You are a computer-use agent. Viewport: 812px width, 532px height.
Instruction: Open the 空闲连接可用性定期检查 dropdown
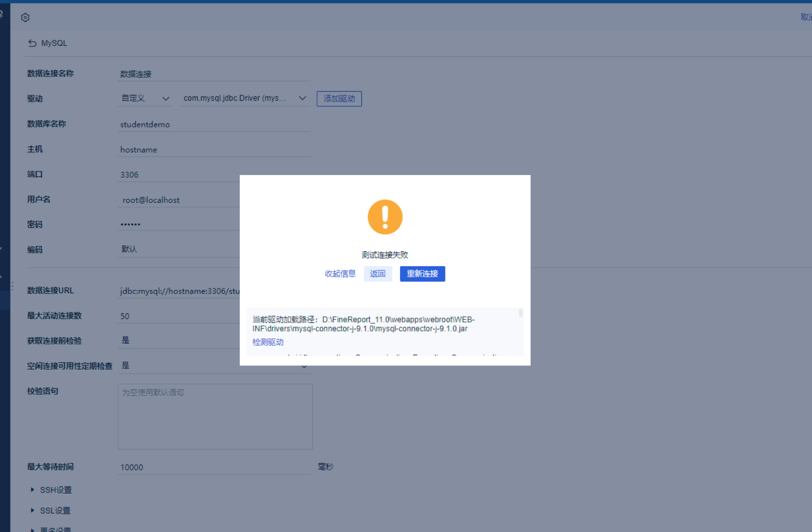point(214,366)
